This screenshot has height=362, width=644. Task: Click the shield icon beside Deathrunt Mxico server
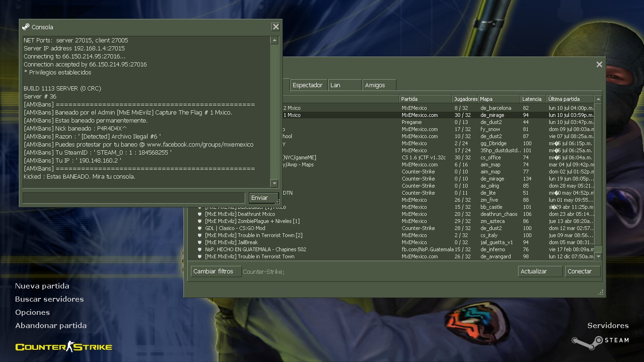[x=199, y=214]
